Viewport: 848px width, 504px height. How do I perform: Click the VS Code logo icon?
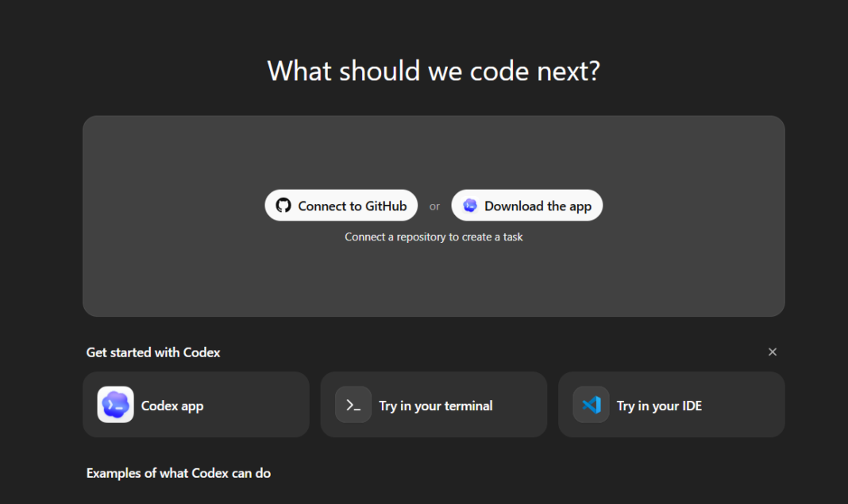click(x=591, y=405)
